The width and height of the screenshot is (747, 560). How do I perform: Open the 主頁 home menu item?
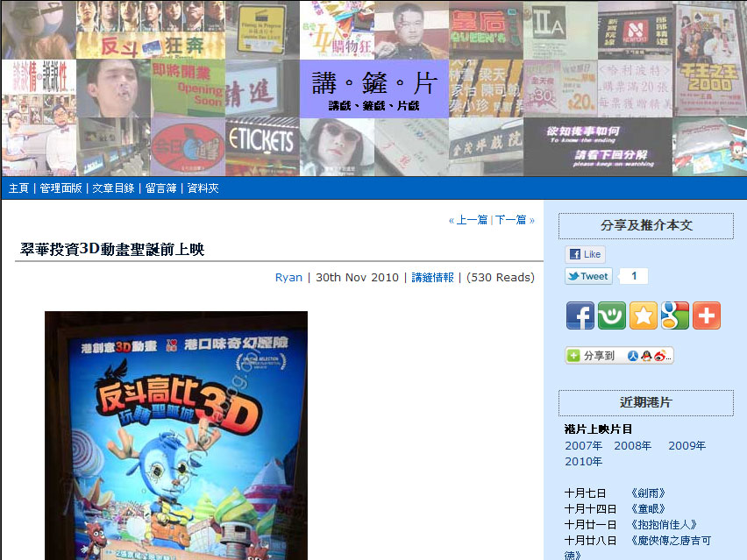[18, 188]
